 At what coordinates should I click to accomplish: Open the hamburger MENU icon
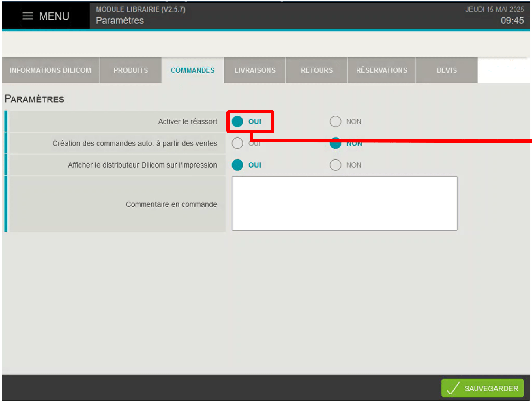(28, 16)
